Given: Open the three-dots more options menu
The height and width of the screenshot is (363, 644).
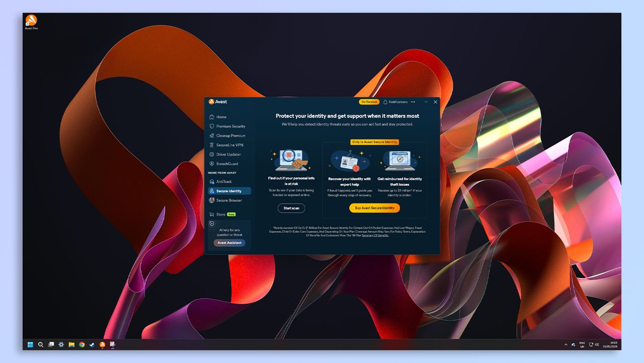Looking at the screenshot, I should (413, 102).
